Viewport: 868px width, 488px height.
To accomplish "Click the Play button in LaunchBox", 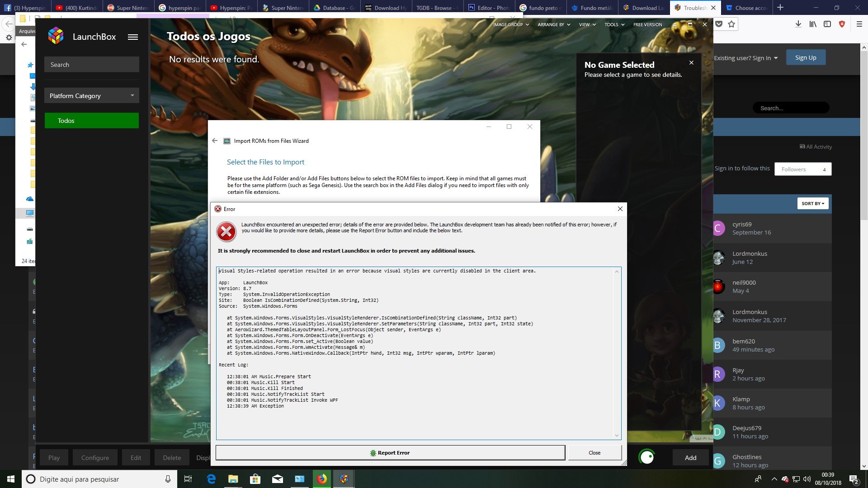I will click(x=54, y=457).
